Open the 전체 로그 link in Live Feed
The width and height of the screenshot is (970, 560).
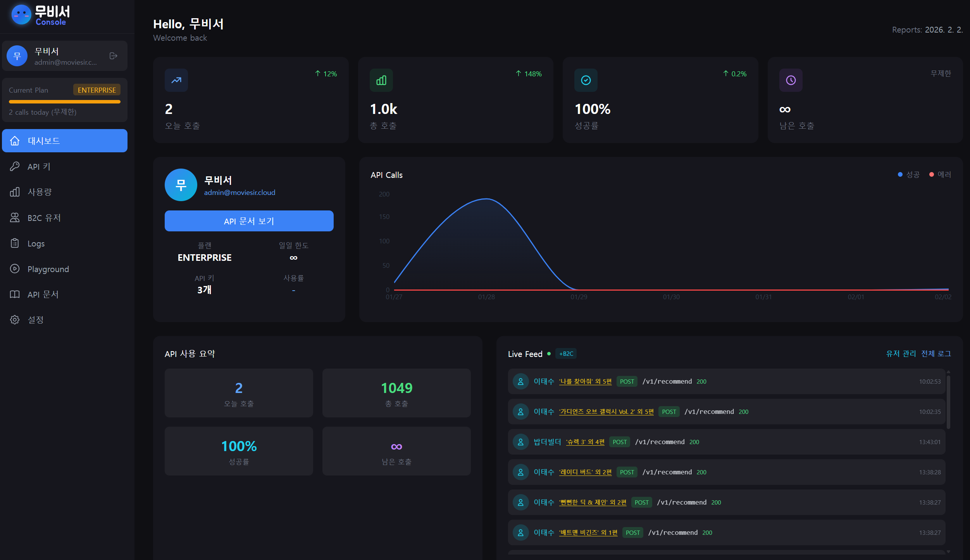click(936, 353)
